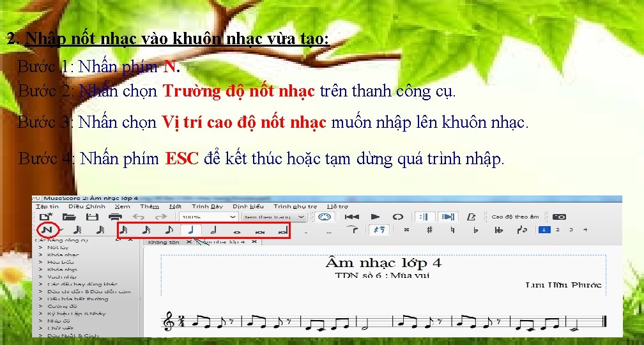Flip the note stem direction
This screenshot has height=345, width=644.
521,229
